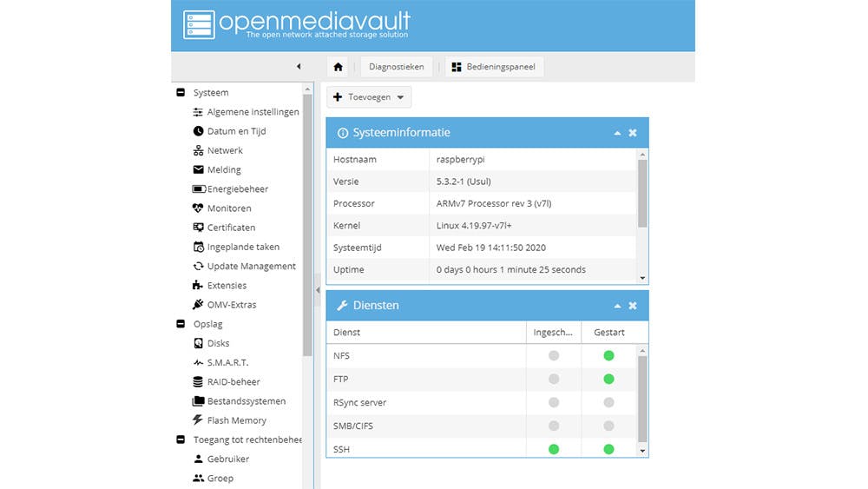Collapse the navigation sidebar with top arrow

[x=299, y=67]
